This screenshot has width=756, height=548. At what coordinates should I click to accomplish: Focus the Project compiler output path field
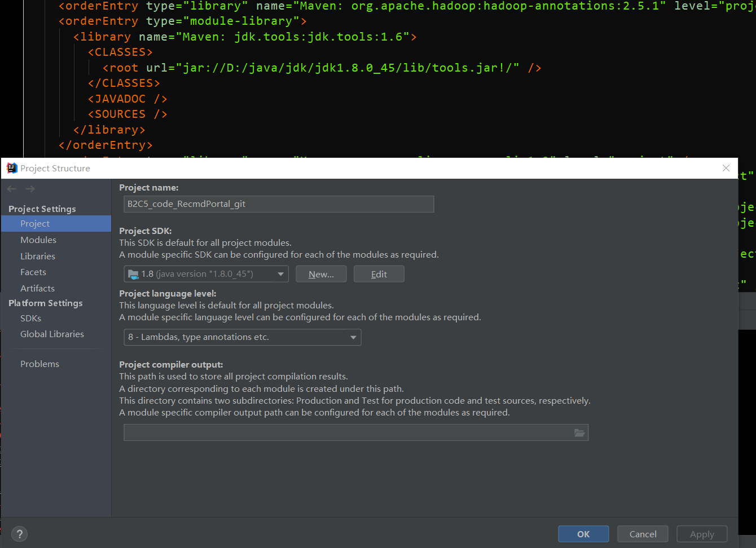click(x=356, y=432)
